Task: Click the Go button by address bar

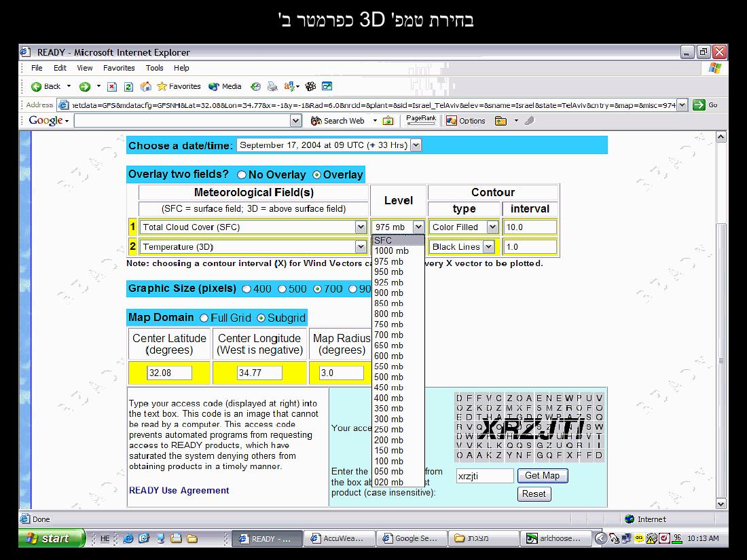Action: point(706,105)
